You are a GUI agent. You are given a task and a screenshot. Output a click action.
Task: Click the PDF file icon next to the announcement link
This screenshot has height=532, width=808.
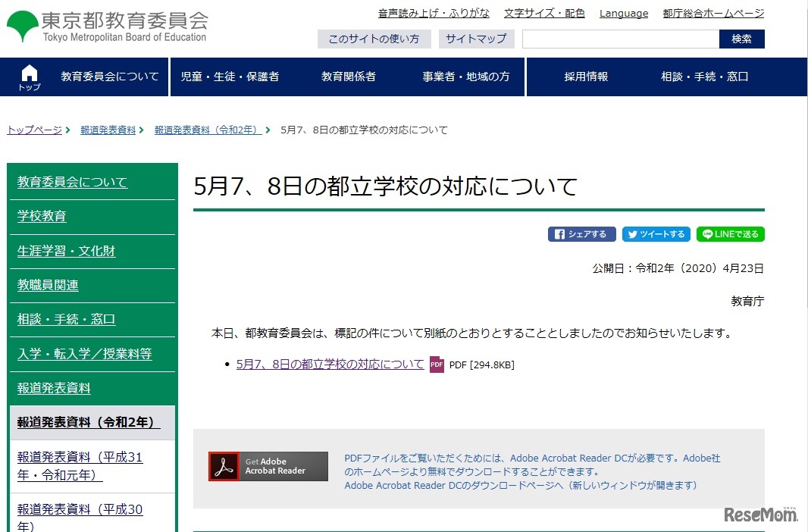(x=437, y=365)
